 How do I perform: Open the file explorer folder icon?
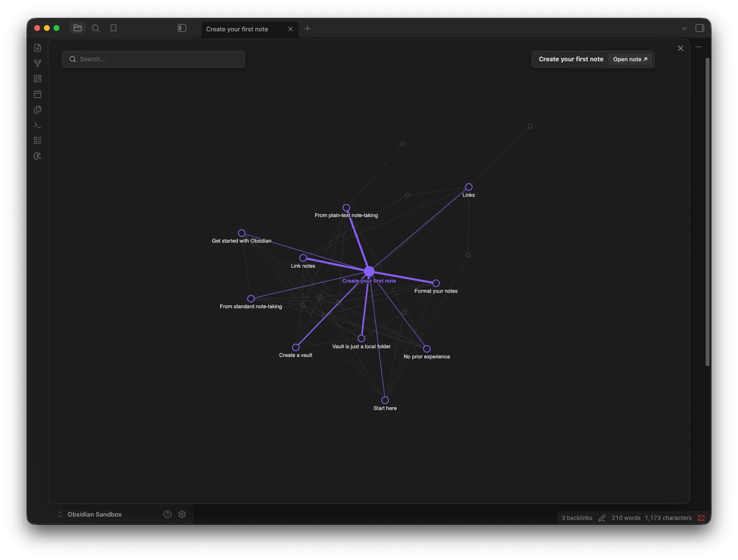click(78, 28)
